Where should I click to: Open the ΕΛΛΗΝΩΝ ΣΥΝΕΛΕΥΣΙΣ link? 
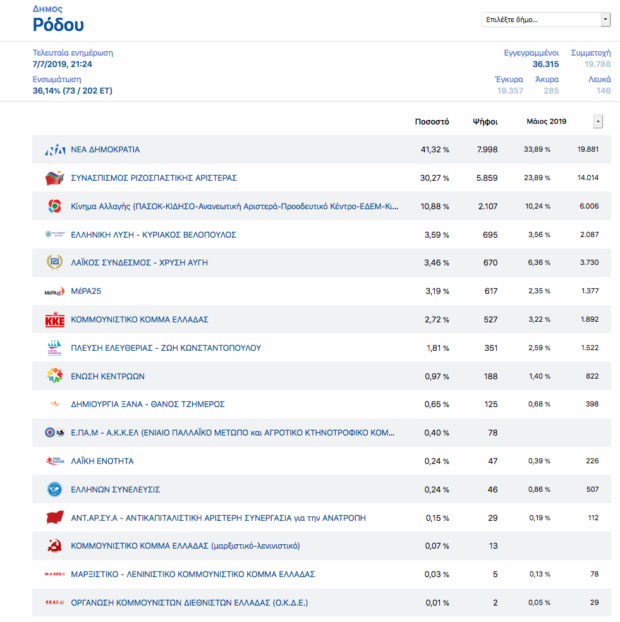115,490
